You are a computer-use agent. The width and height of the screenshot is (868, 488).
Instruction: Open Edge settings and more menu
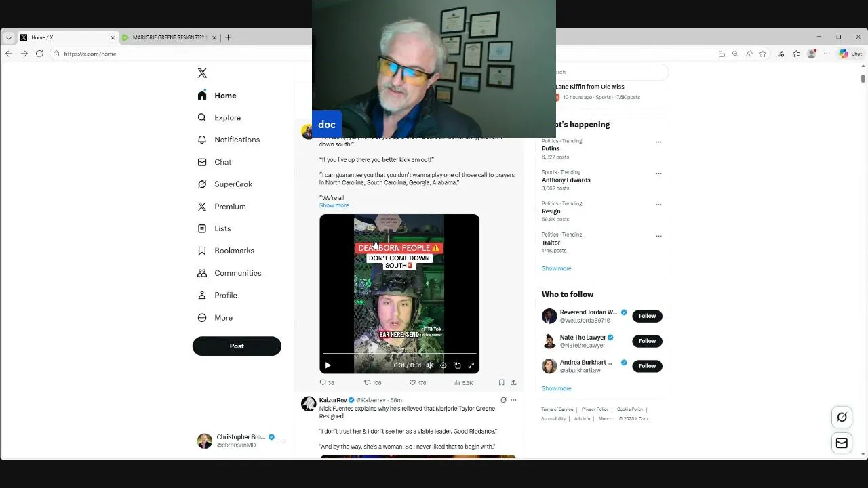pos(827,54)
